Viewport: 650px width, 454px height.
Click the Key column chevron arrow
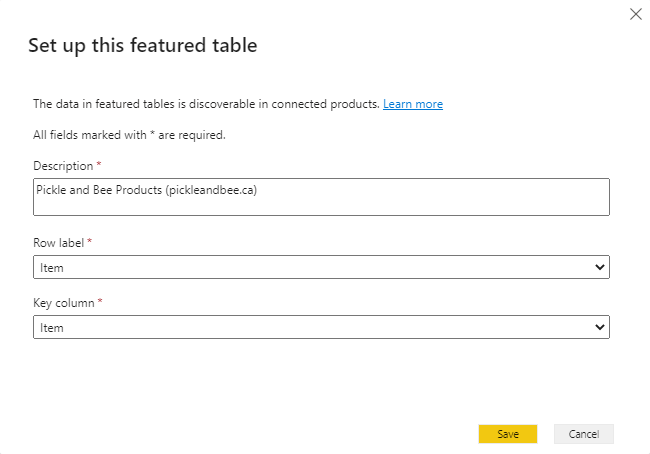click(x=599, y=328)
